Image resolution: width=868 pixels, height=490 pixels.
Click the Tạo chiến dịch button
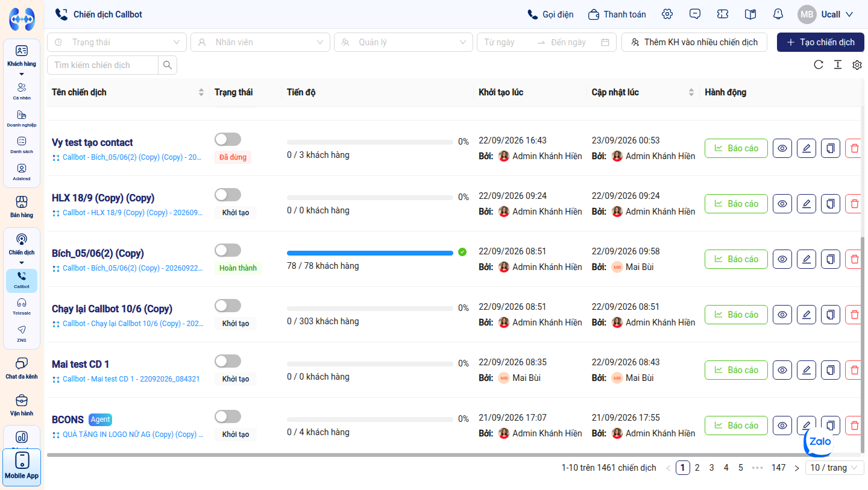coord(820,42)
